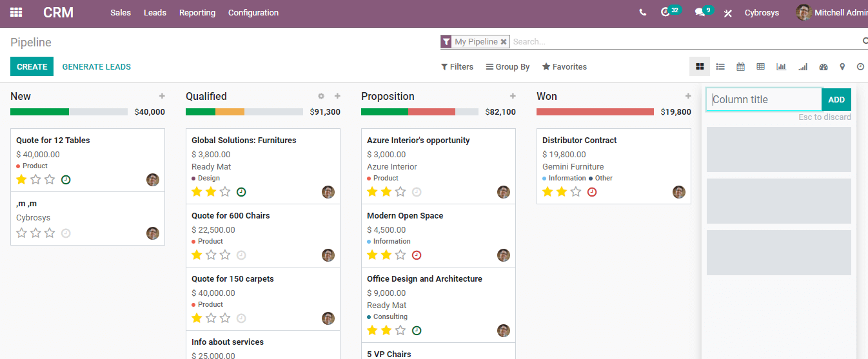
Task: Open activity clock on Office Design and Architecture
Action: tap(417, 331)
